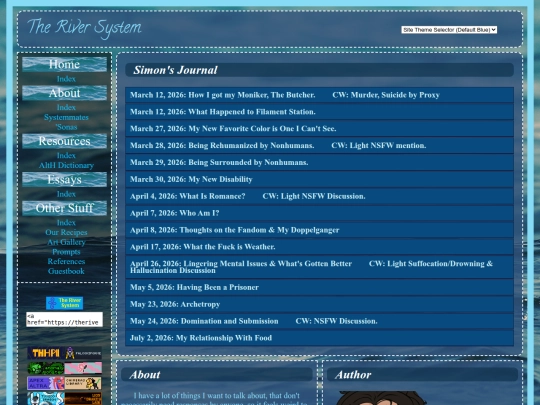
Task: Open the Chimeras Library badge
Action: (83, 383)
